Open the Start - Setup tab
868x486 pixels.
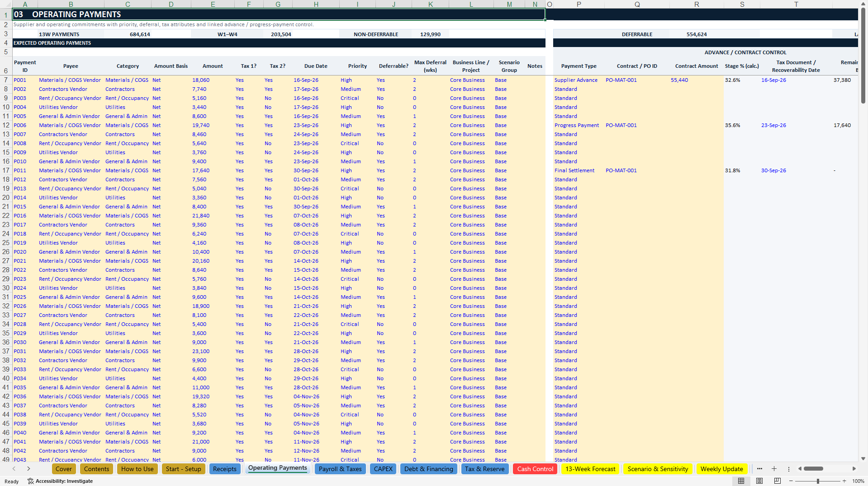point(183,469)
